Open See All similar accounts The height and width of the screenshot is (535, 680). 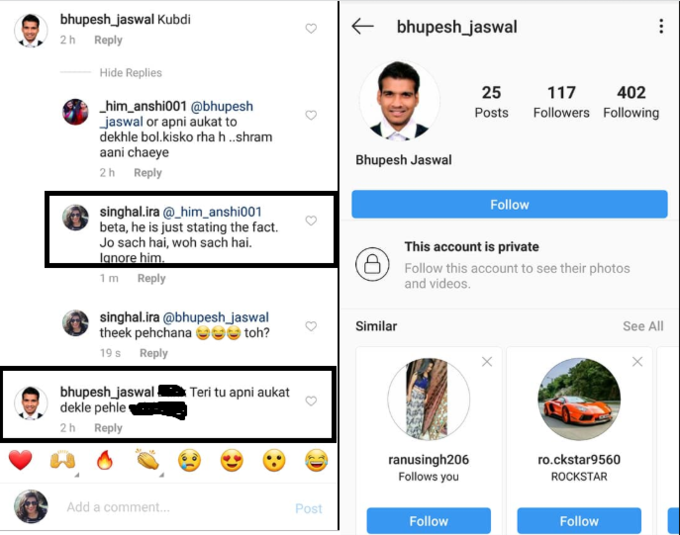tap(643, 326)
